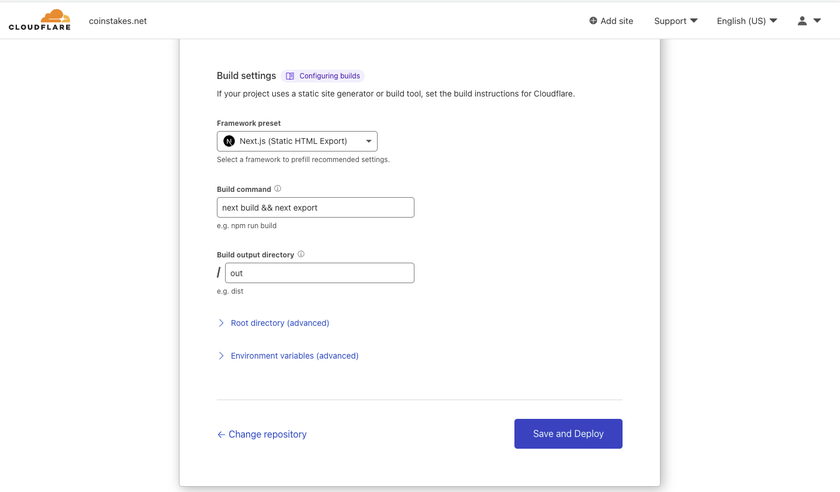The height and width of the screenshot is (492, 840).
Task: Click the info icon beside Build command
Action: (x=278, y=189)
